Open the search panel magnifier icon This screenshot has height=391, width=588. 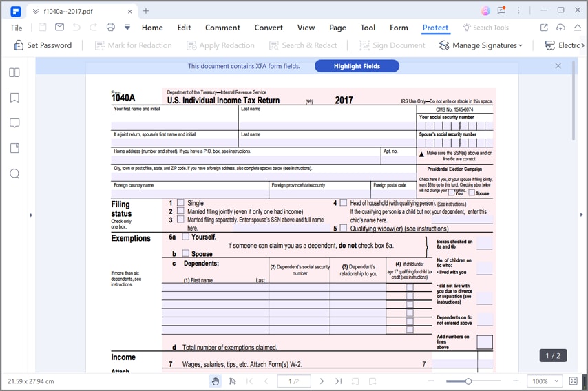14,173
